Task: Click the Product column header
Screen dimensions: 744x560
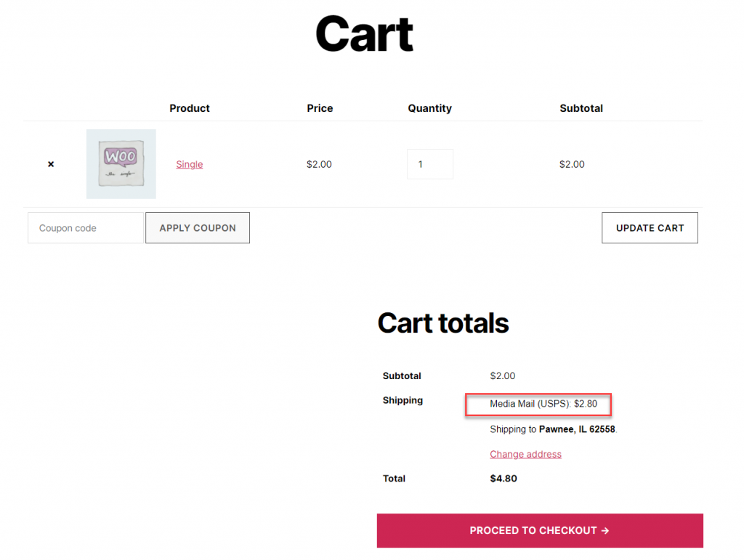Action: pos(190,108)
